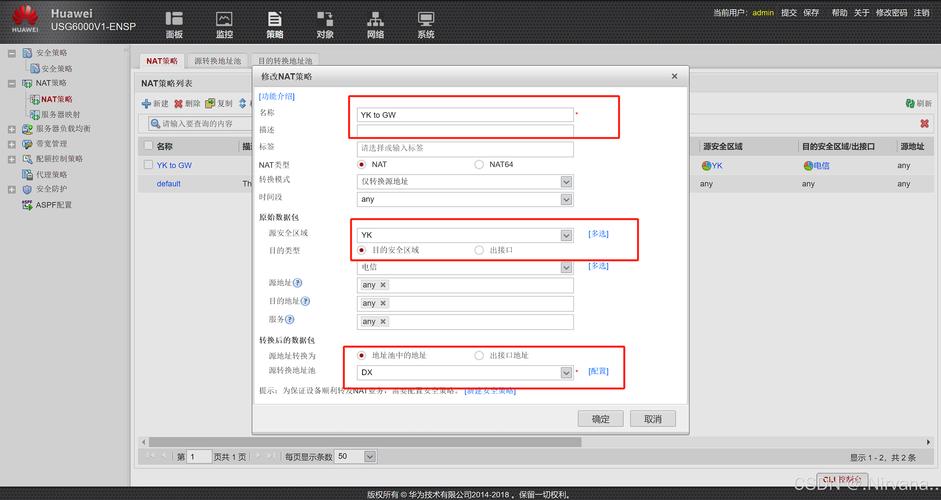Select 出接口 destination type radio
The width and height of the screenshot is (941, 500).
click(479, 250)
